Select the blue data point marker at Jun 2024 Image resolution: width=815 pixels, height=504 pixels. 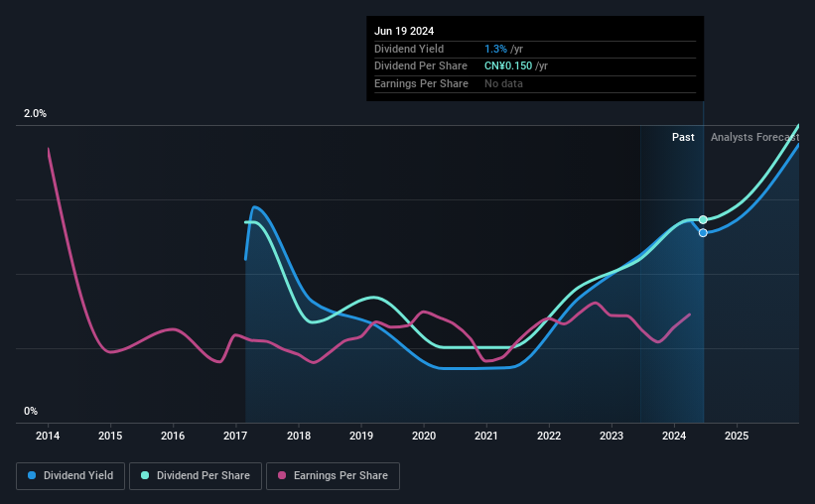(x=703, y=233)
